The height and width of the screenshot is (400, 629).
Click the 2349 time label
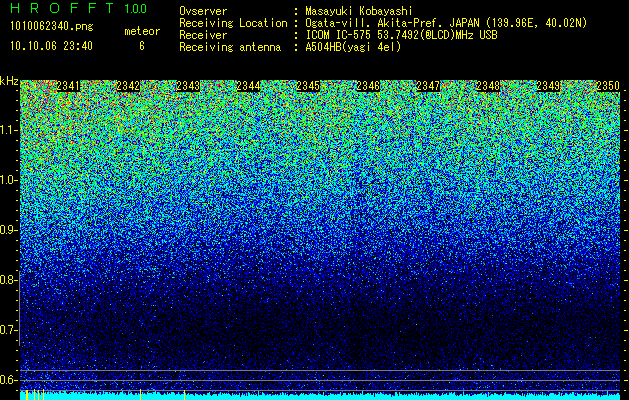548,86
